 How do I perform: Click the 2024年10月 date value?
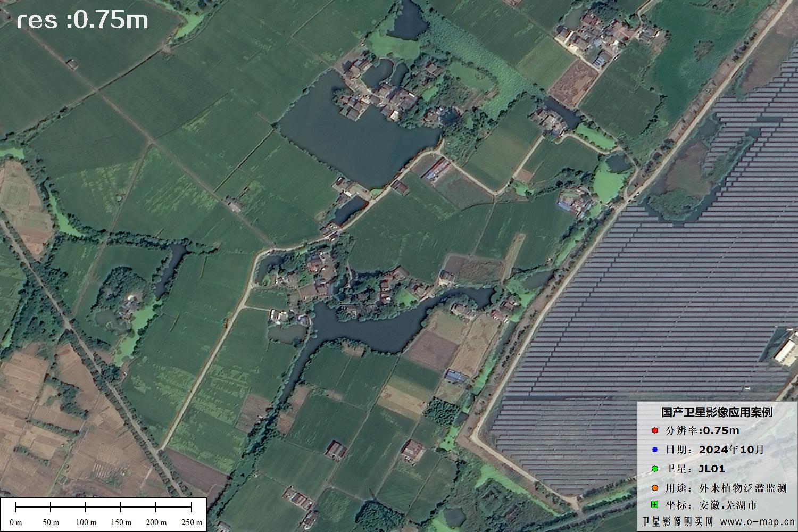(731, 450)
